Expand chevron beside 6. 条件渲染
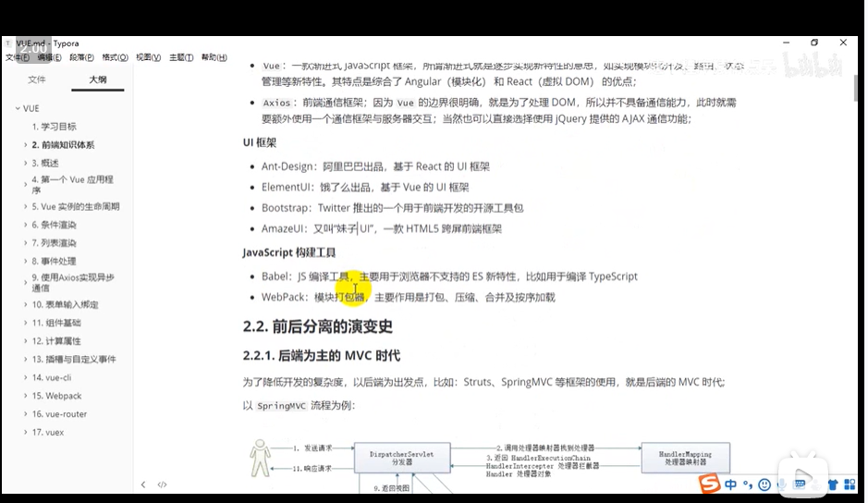This screenshot has height=503, width=868. [26, 225]
